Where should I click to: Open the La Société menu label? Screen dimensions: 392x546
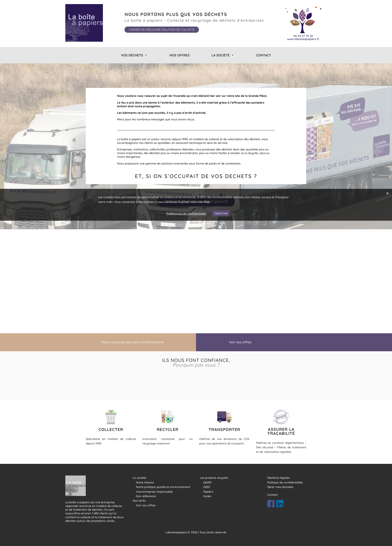pos(220,55)
